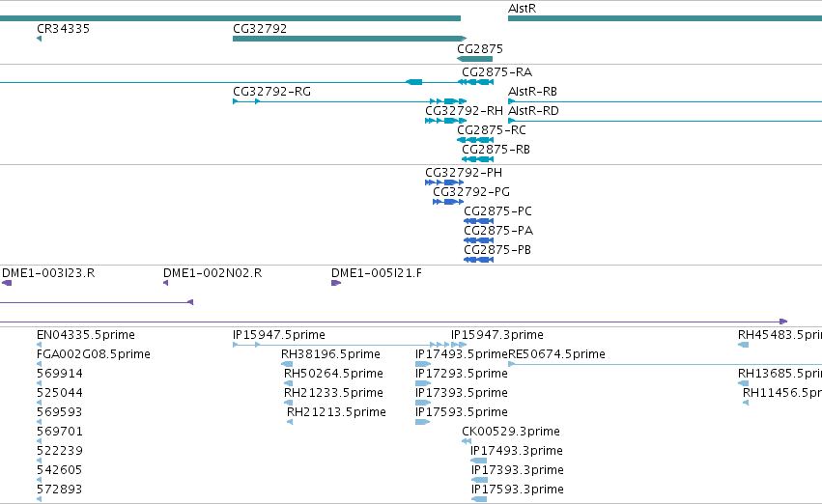The height and width of the screenshot is (504, 822).
Task: Select the 542605 feature label
Action: 59,470
